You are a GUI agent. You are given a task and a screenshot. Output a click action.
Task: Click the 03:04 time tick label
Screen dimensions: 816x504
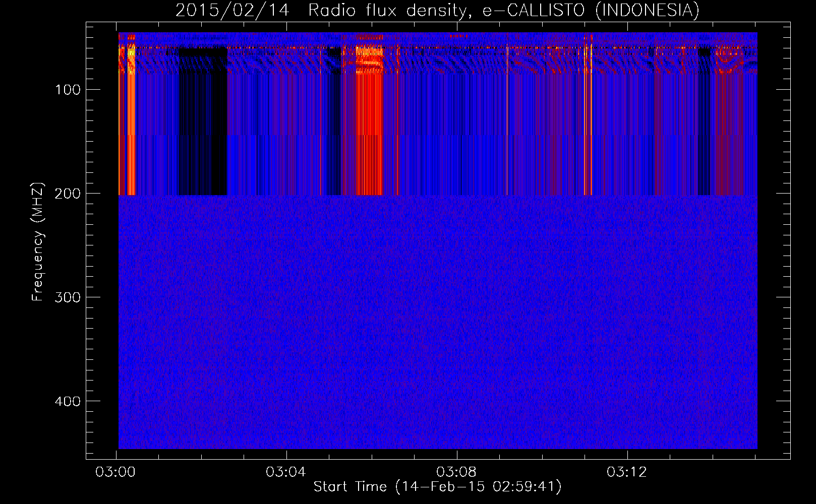click(286, 472)
